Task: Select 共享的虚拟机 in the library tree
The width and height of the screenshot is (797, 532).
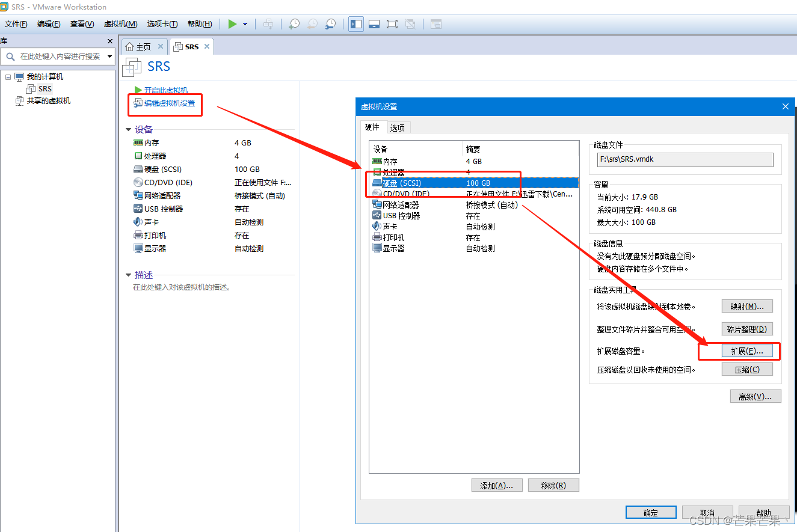Action: point(49,100)
